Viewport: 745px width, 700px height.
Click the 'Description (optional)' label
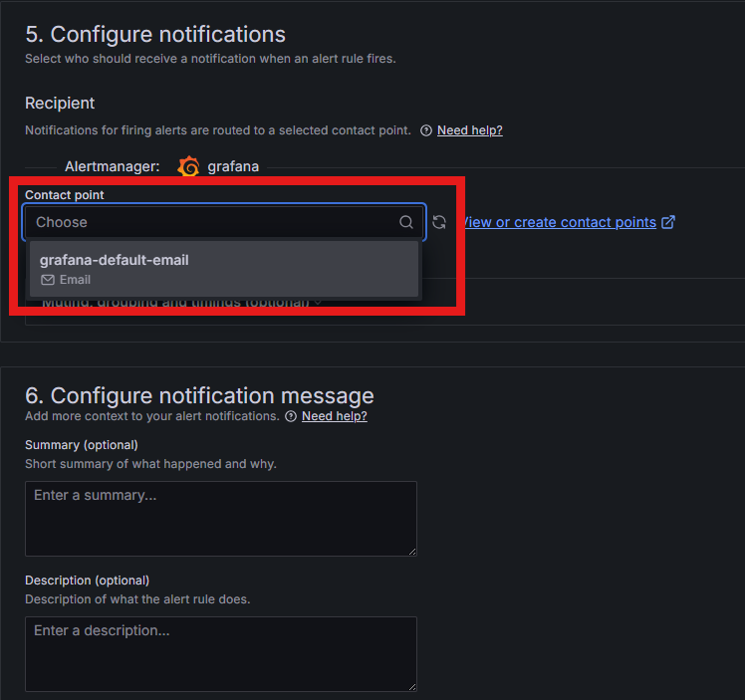pyautogui.click(x=87, y=581)
